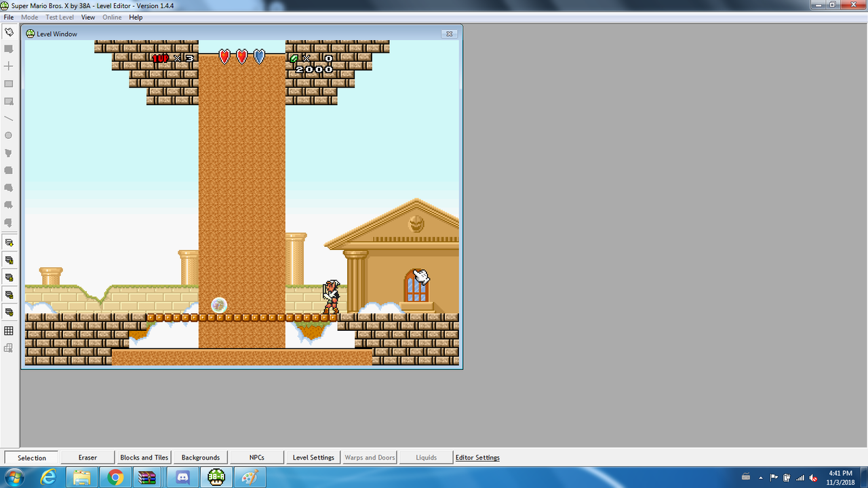Click the muted volume speaker icon

point(813,477)
